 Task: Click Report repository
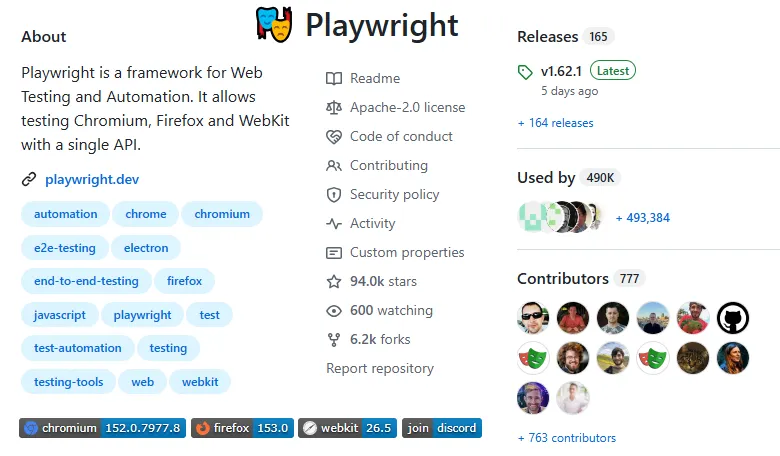point(380,368)
